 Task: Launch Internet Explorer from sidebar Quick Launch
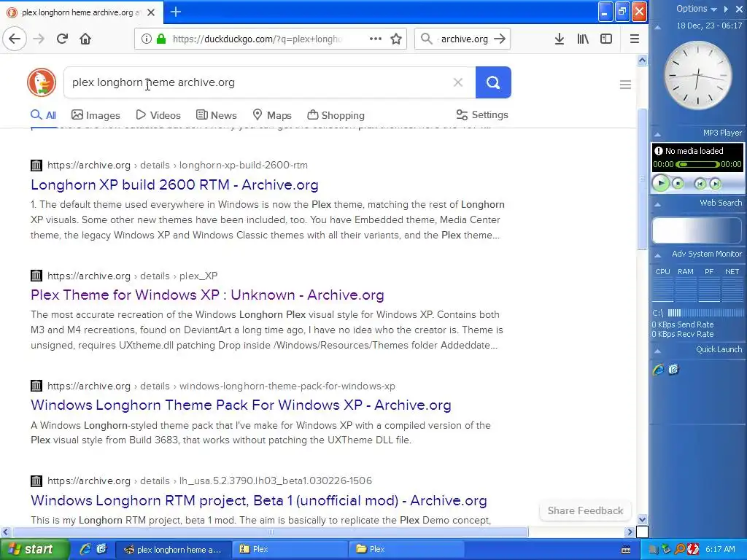659,370
